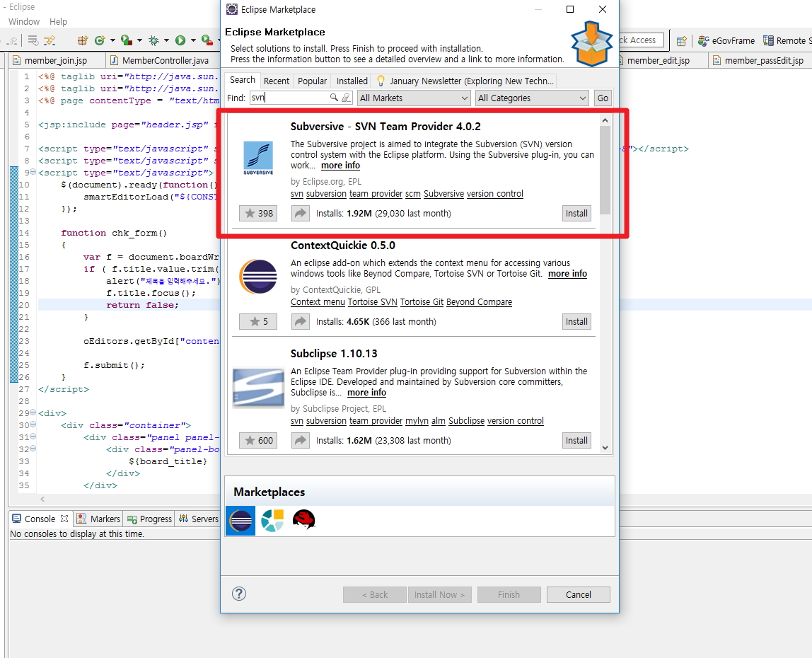Install the Subclipse plugin
Image resolution: width=812 pixels, height=658 pixels.
(x=576, y=440)
